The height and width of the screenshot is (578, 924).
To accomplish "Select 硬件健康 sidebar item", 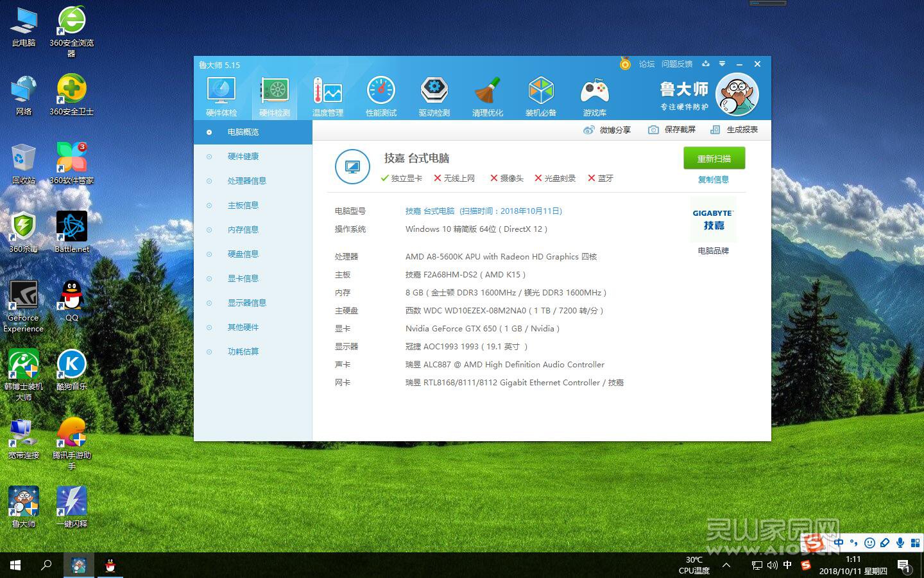I will pos(253,157).
